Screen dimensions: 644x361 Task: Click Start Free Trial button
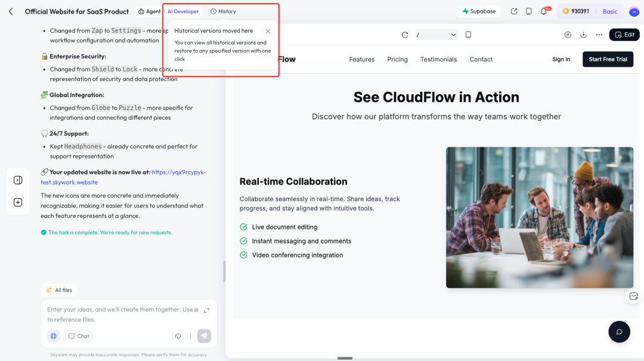coord(608,60)
